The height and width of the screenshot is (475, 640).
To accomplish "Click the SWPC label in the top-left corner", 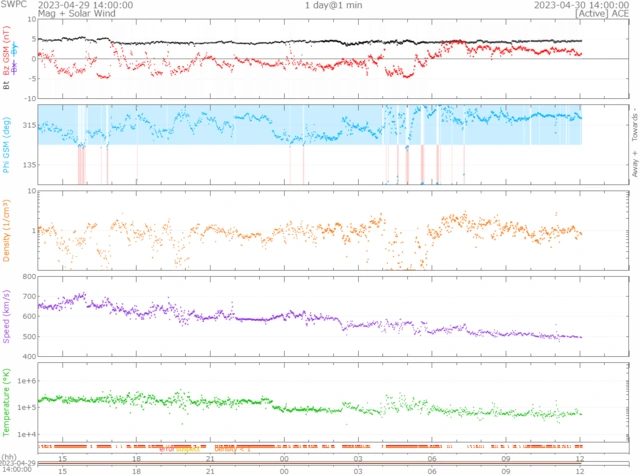I will click(x=14, y=5).
